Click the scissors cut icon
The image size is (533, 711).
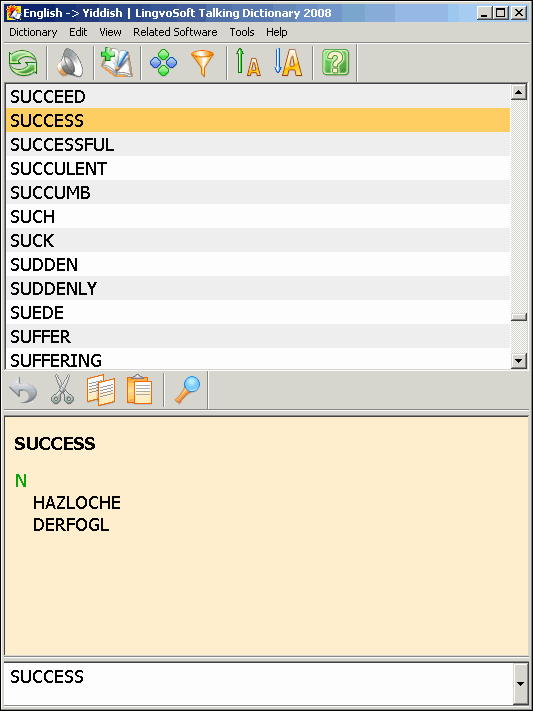pos(62,390)
